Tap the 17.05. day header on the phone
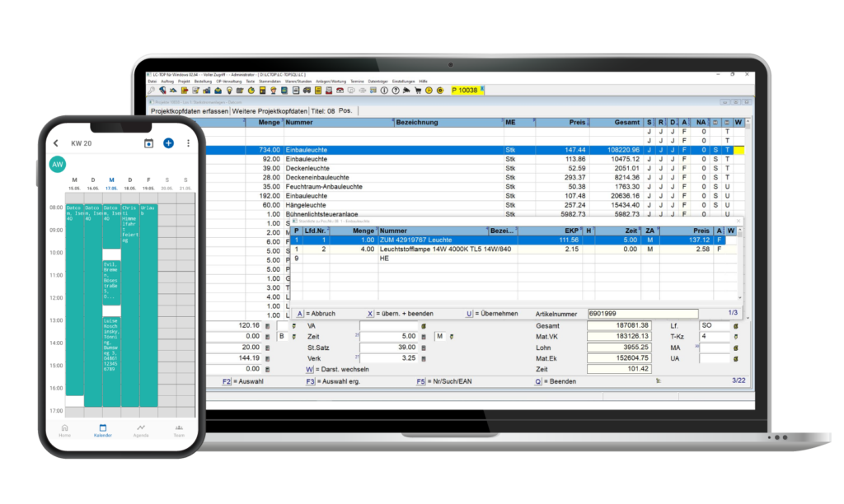 coord(111,184)
